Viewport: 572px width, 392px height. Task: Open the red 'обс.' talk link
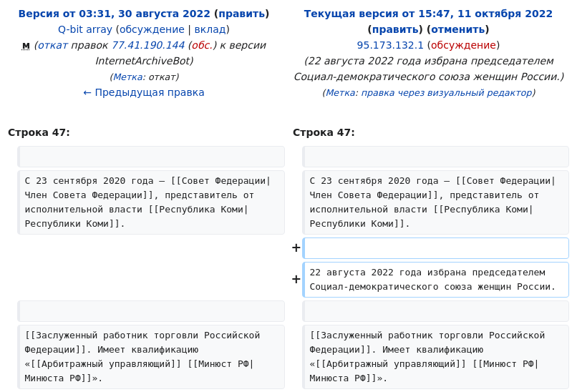203,45
